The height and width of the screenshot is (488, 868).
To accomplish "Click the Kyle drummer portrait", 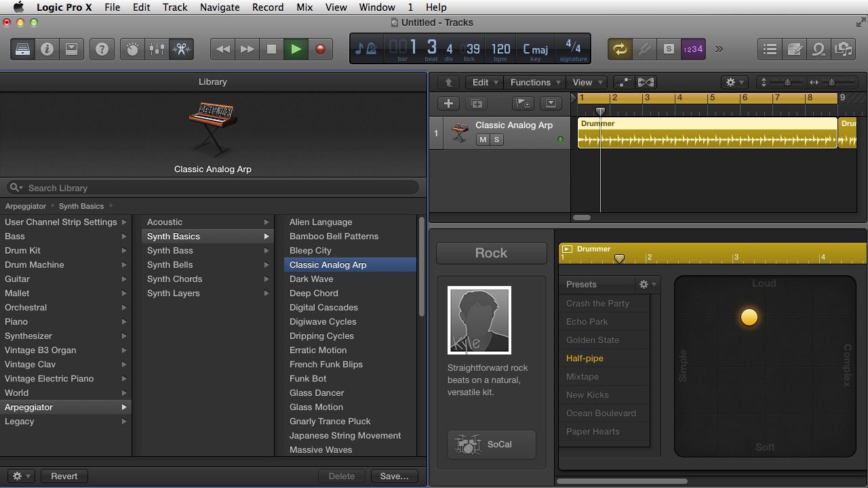I will [479, 320].
